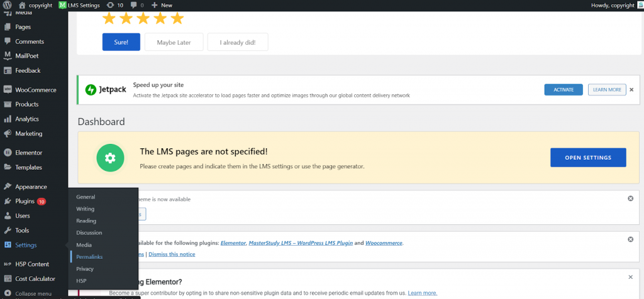Click the Jetpack logo icon
Image resolution: width=644 pixels, height=299 pixels.
click(91, 90)
